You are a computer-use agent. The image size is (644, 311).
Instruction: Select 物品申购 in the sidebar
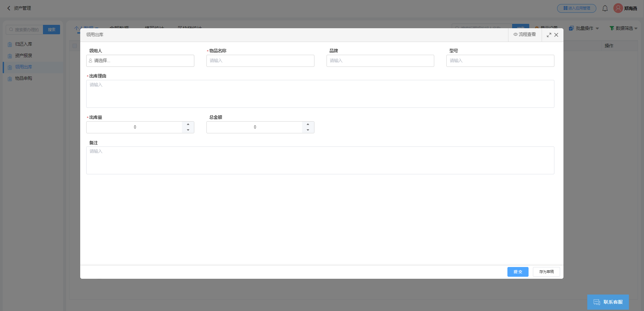(23, 79)
